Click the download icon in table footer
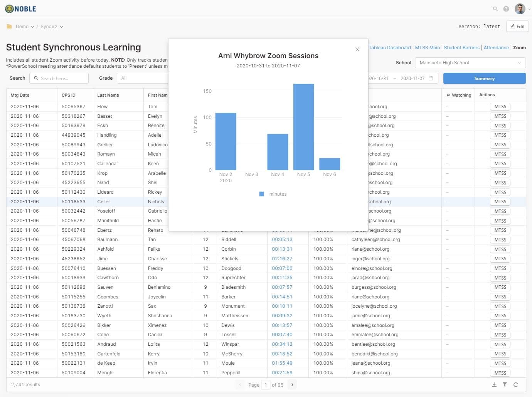 pos(494,385)
